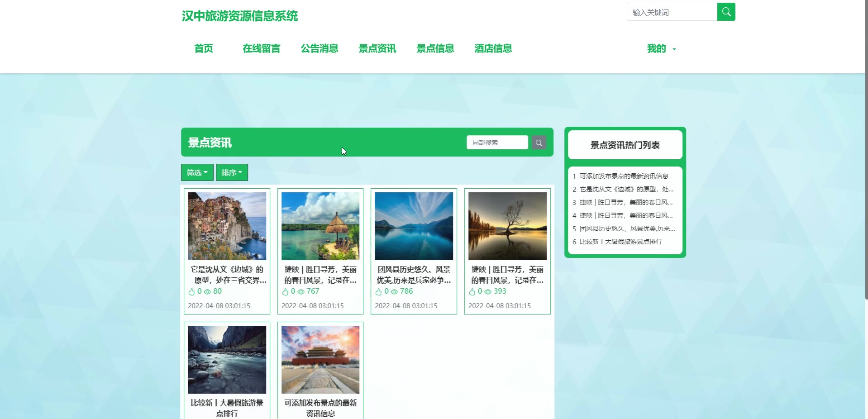The image size is (868, 419).
Task: Open card title 比较新十大暑假旅游景点排行
Action: [x=227, y=408]
